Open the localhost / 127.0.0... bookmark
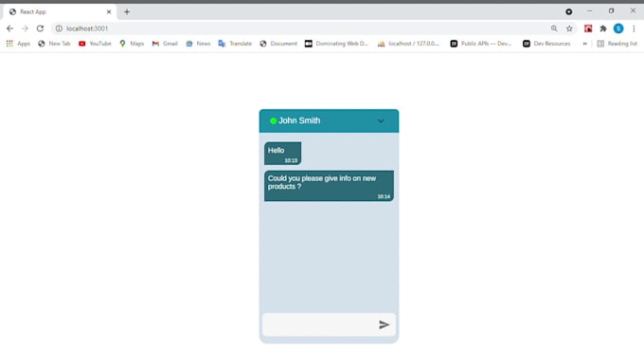Viewport: 644px width, 349px height. [x=408, y=44]
